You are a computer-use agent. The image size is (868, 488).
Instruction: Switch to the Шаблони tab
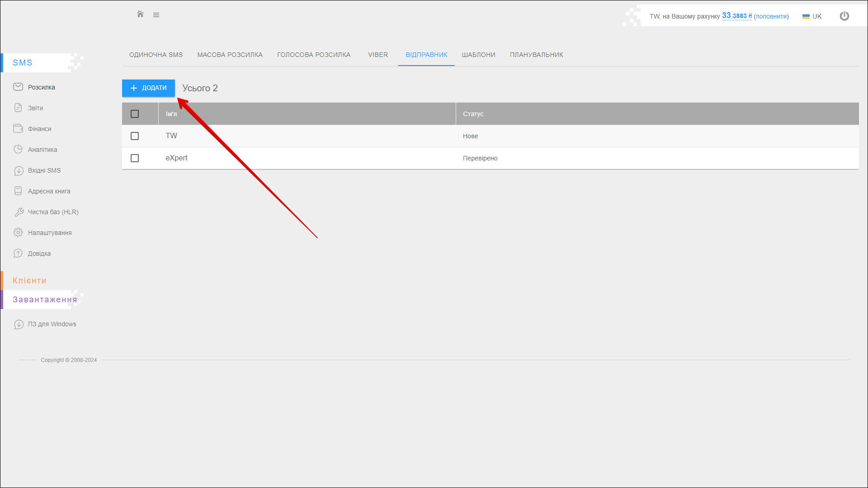click(x=478, y=55)
